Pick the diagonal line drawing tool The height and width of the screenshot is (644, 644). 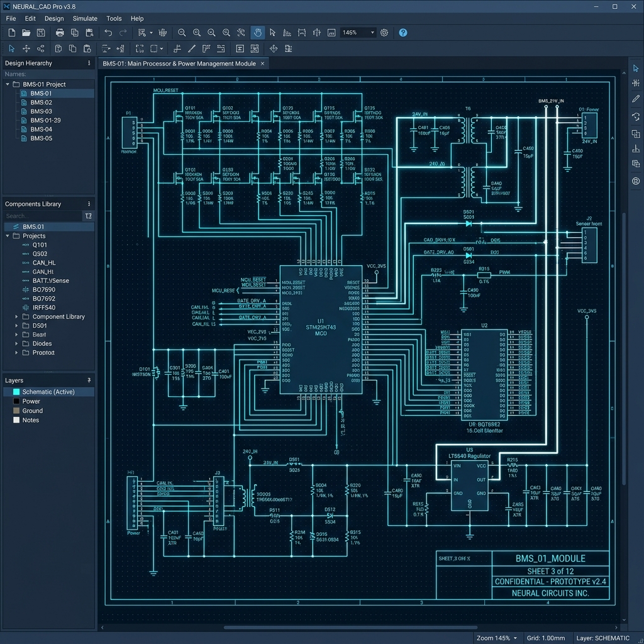click(191, 48)
